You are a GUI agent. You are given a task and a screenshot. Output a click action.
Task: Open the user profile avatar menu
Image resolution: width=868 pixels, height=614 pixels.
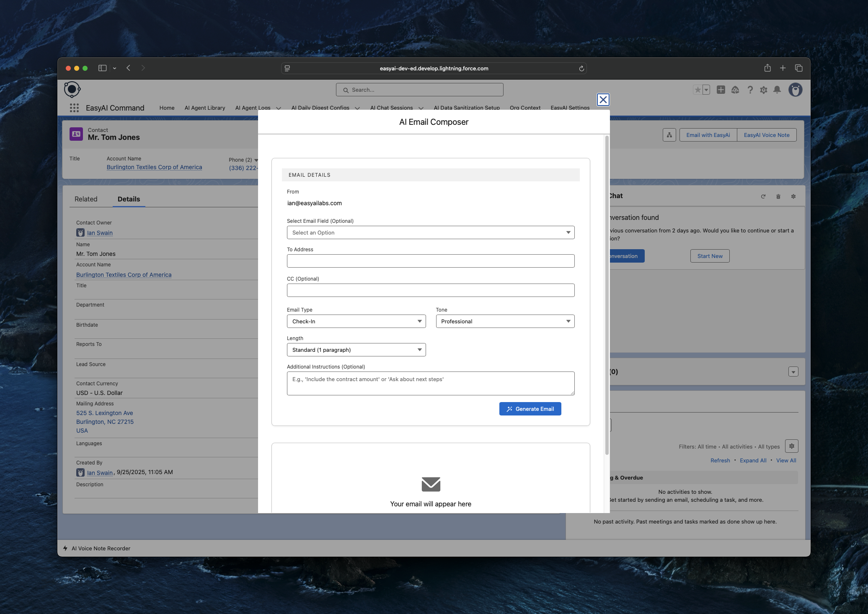795,90
